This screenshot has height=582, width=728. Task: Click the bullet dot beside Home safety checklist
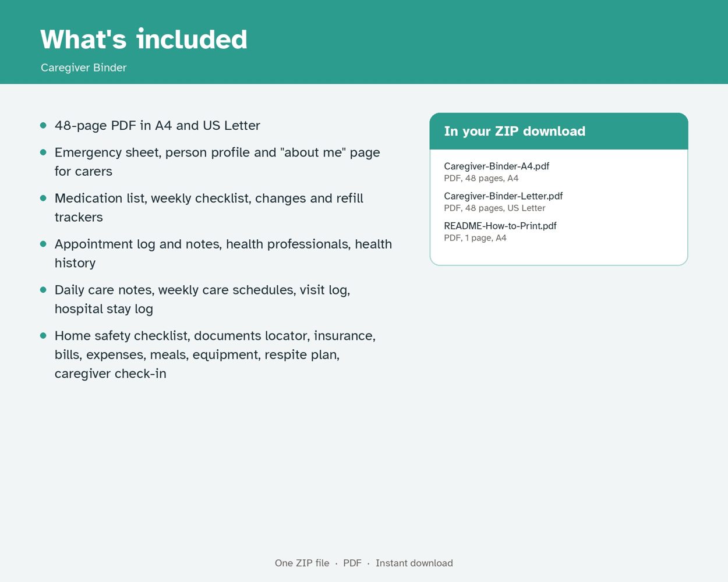pyautogui.click(x=43, y=335)
